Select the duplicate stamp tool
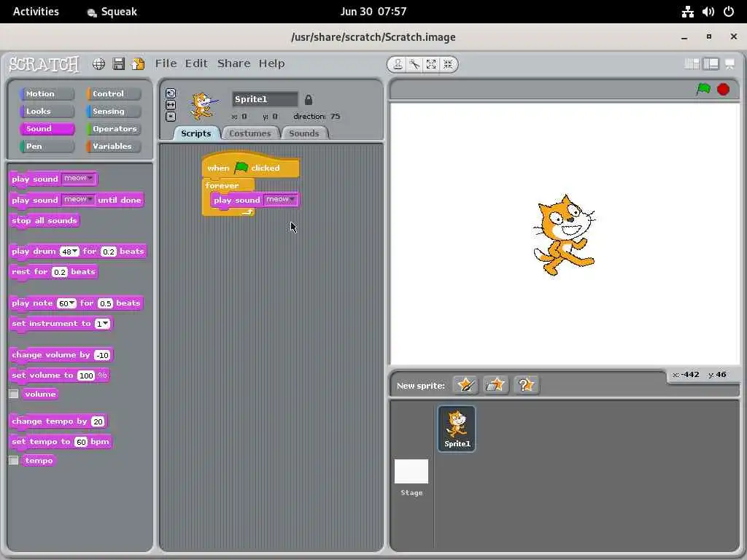The width and height of the screenshot is (747, 560). point(398,64)
